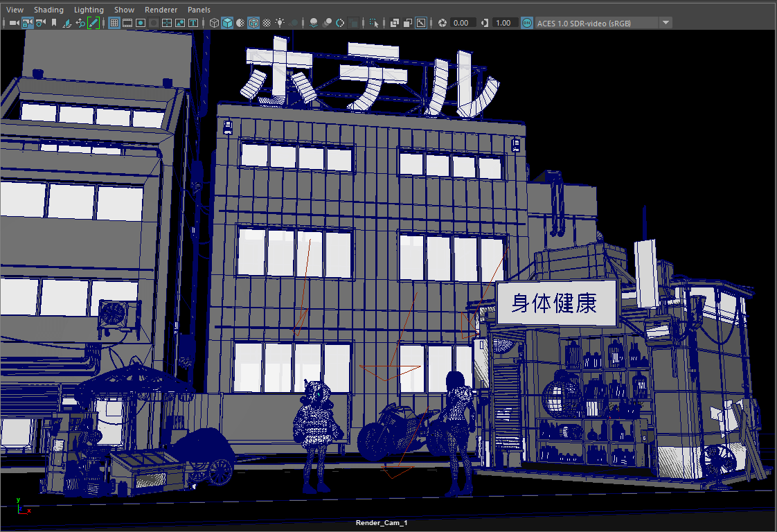Toggle Wireframe on Shaded mode

tap(253, 23)
